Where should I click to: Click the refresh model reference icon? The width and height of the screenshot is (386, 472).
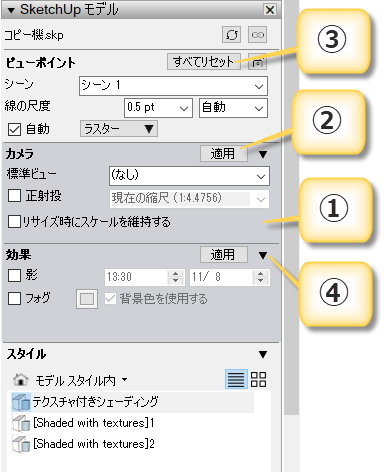232,35
